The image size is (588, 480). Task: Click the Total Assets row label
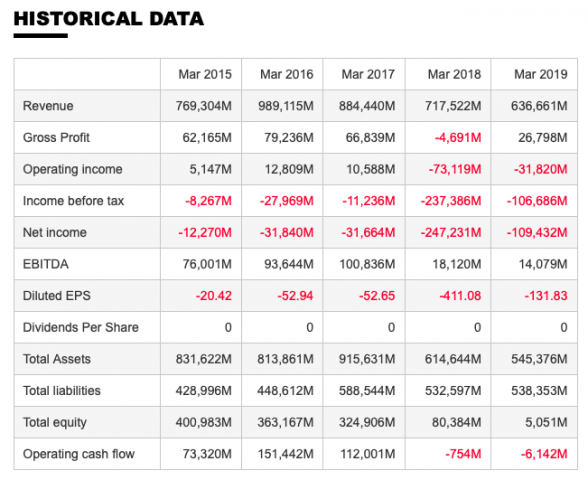pos(57,359)
